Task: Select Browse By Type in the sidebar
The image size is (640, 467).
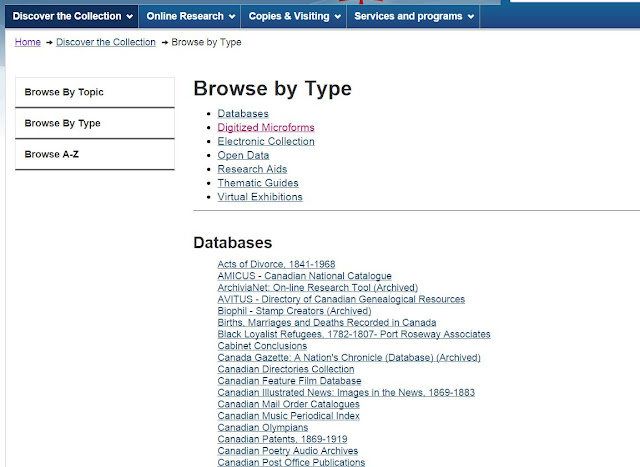Action: click(95, 123)
